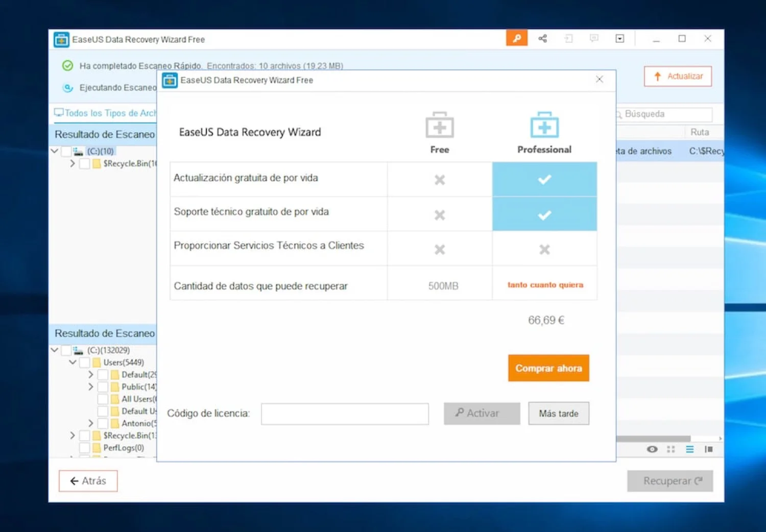This screenshot has width=766, height=532.
Task: Check the All Users folder checkbox
Action: pos(103,399)
